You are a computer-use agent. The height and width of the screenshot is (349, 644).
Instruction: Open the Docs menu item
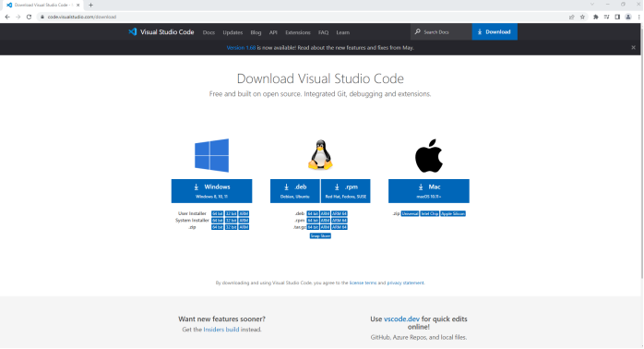209,32
